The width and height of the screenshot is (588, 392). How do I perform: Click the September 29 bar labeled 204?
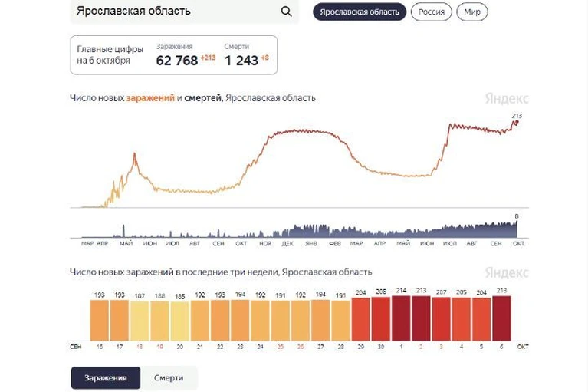(361, 319)
